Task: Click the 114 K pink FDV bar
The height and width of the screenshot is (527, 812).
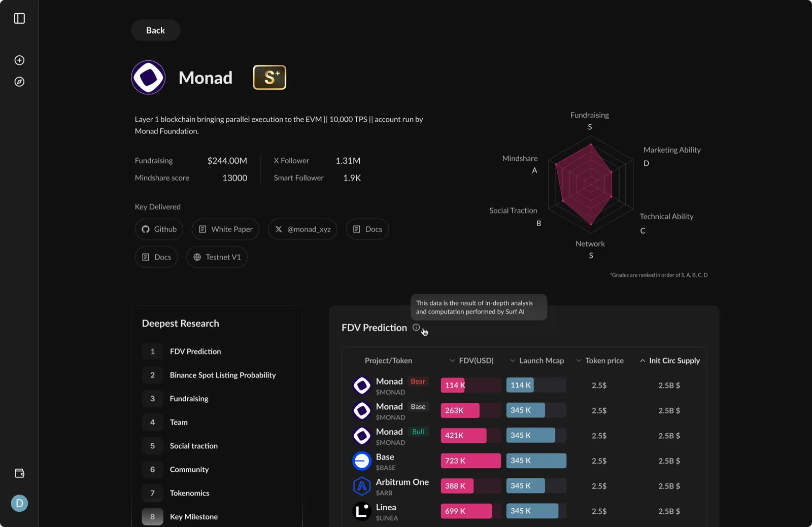Action: click(x=453, y=385)
